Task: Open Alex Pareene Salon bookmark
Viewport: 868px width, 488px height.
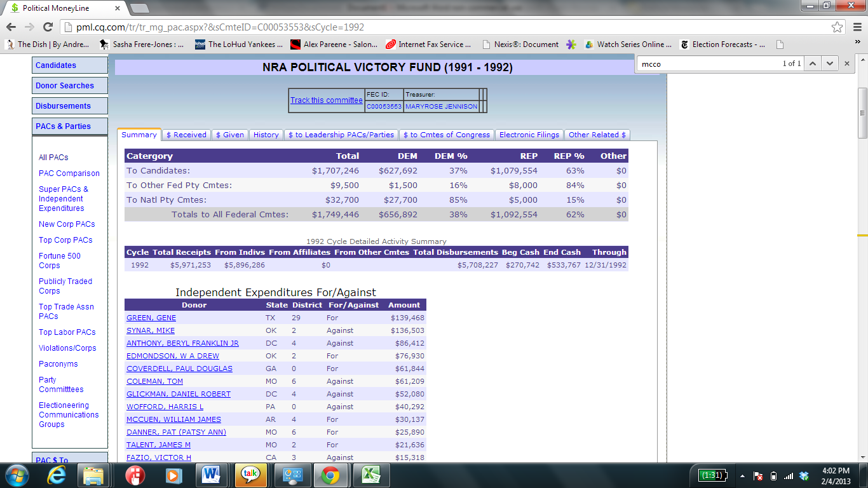Action: (x=334, y=44)
